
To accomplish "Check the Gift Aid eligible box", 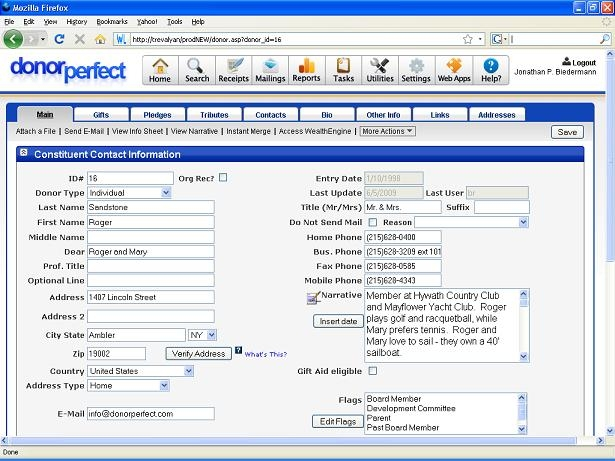I will click(373, 371).
